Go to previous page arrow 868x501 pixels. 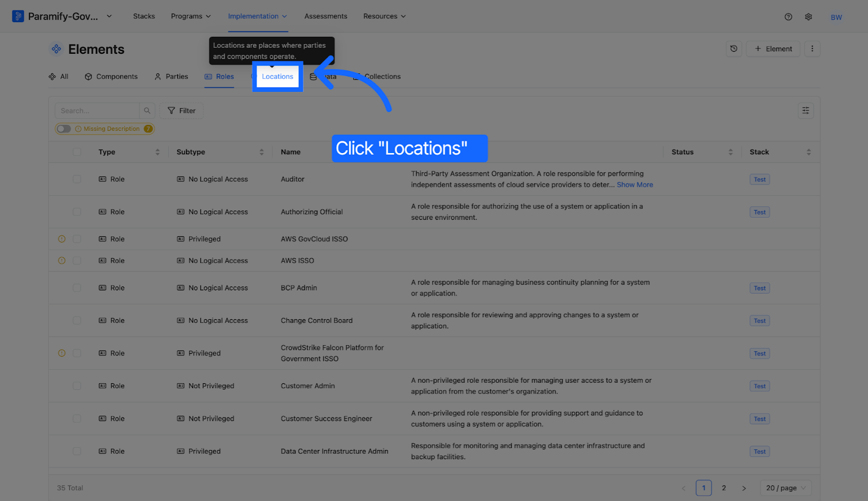(684, 488)
